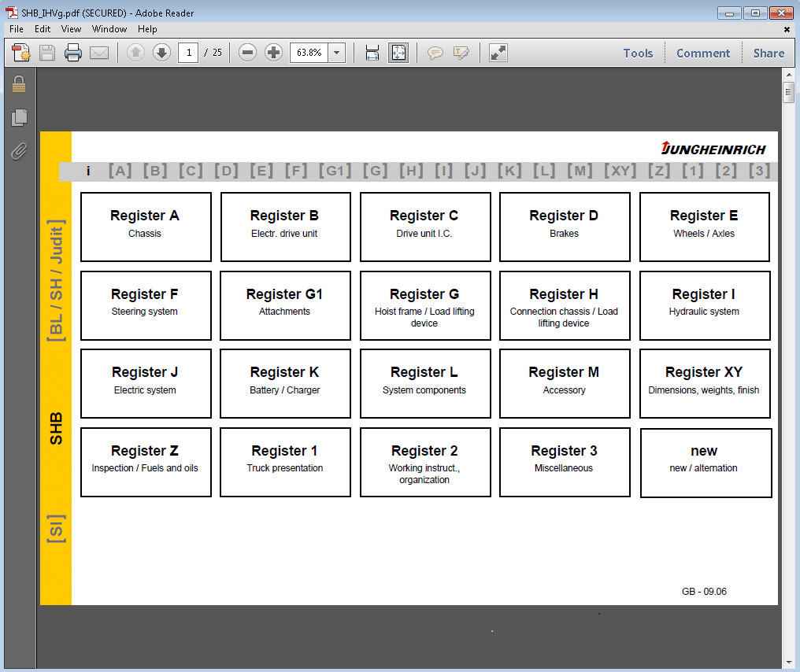The height and width of the screenshot is (672, 800).
Task: Print the document via printer icon
Action: pyautogui.click(x=73, y=53)
